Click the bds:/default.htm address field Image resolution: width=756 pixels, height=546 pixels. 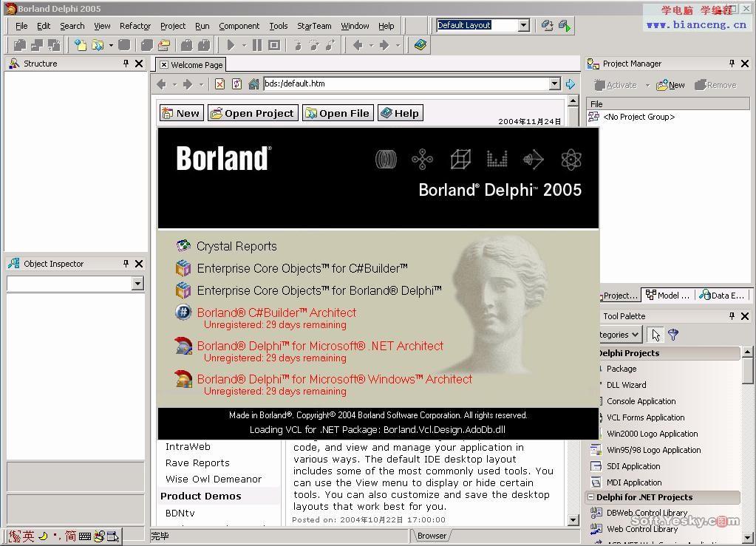coord(406,83)
